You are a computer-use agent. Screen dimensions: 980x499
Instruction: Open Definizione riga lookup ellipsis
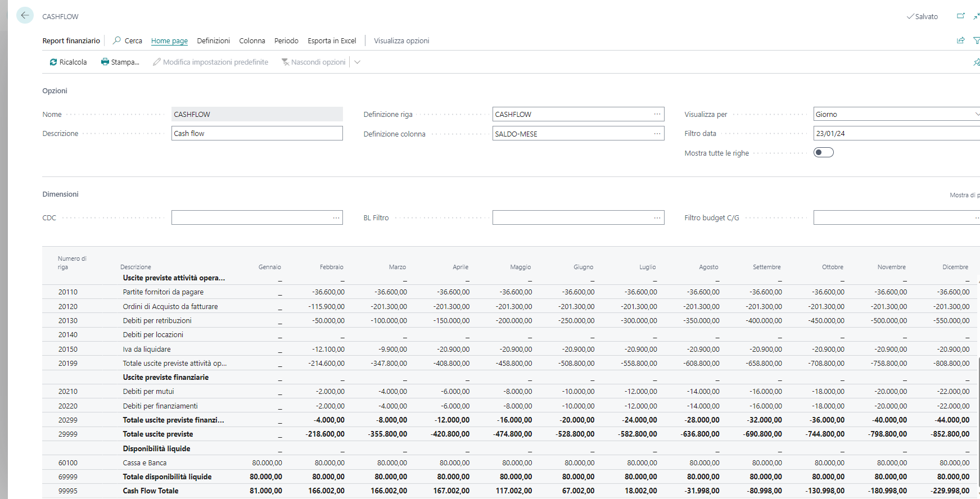(657, 114)
